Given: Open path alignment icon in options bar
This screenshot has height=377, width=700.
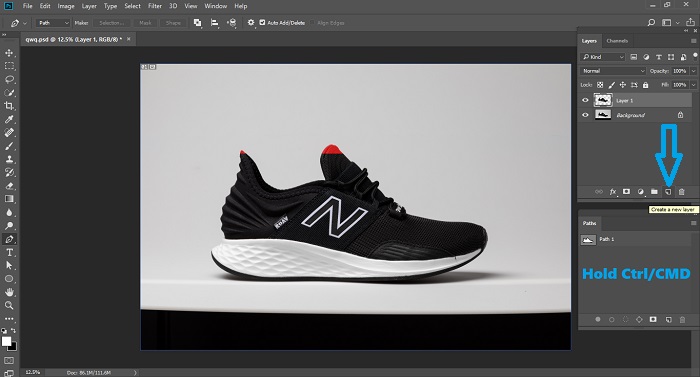Looking at the screenshot, I should tap(215, 23).
